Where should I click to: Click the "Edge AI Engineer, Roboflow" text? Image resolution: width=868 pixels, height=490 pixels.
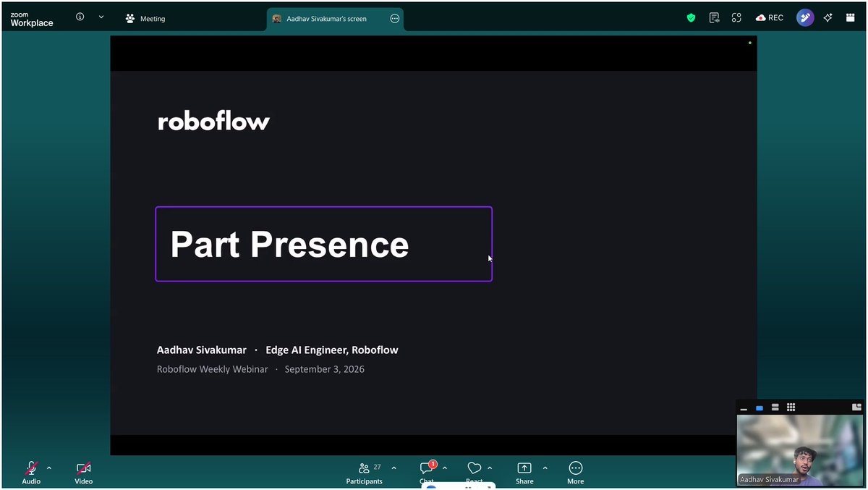point(332,350)
